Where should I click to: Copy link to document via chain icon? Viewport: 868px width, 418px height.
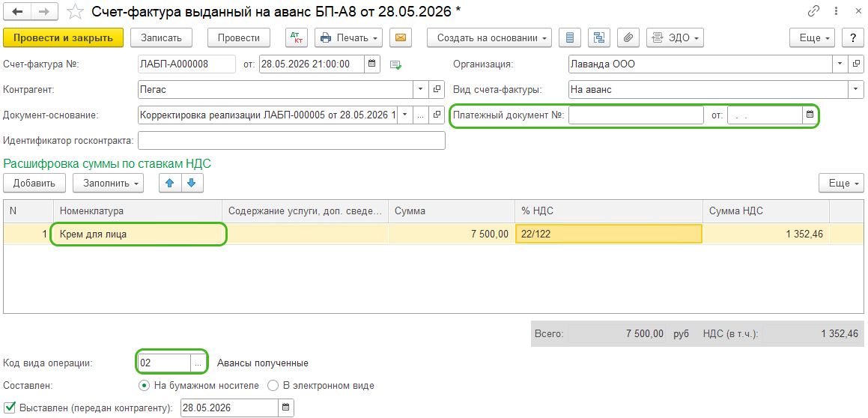click(x=814, y=11)
